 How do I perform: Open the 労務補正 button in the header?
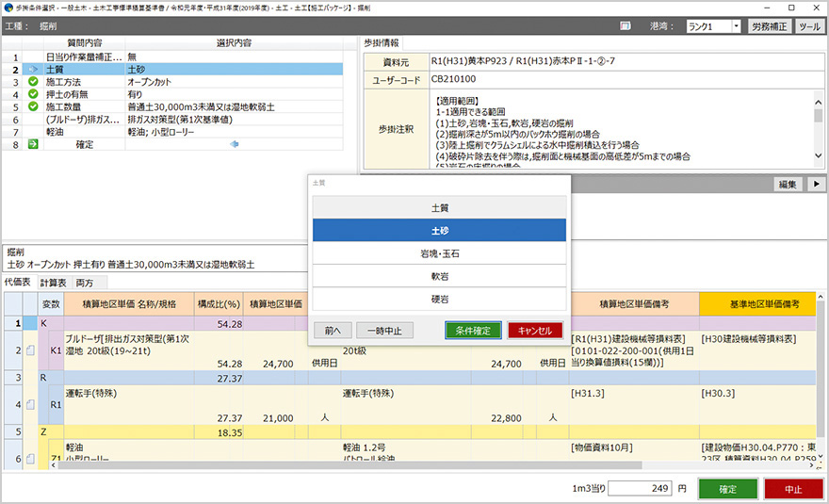pos(769,26)
